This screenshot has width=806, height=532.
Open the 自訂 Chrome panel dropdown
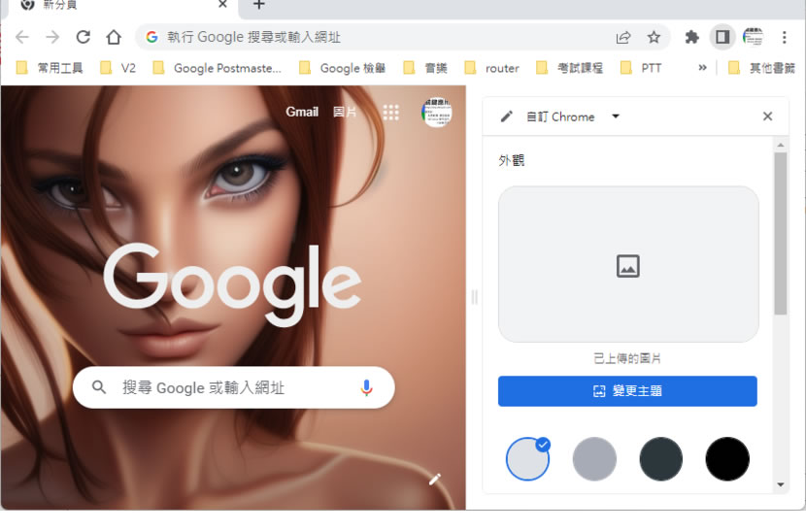coord(616,116)
